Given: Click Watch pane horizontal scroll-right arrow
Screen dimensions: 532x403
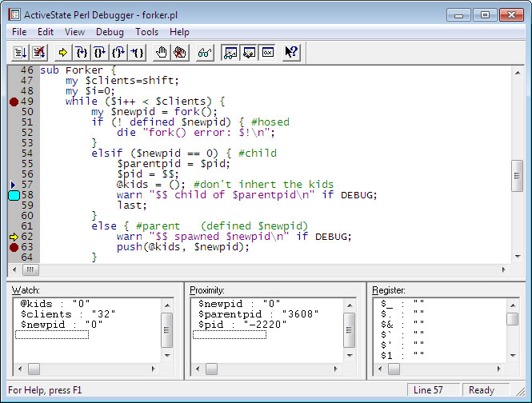Looking at the screenshot, I should (x=154, y=369).
